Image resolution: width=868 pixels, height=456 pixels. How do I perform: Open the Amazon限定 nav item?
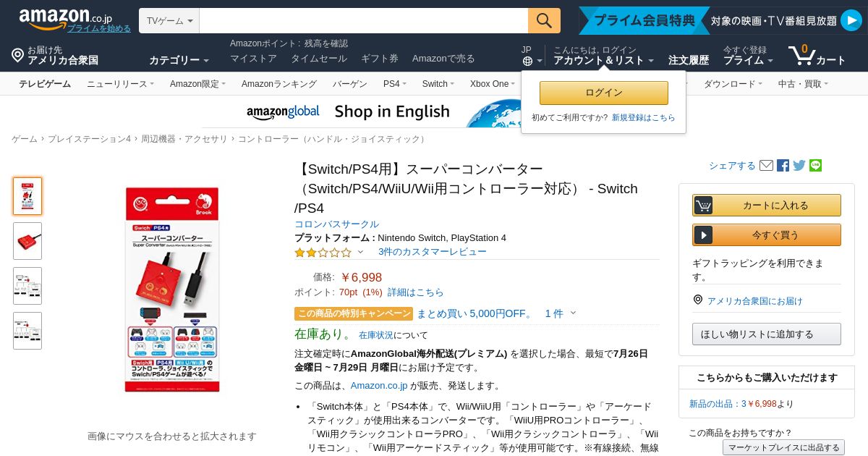pyautogui.click(x=197, y=84)
